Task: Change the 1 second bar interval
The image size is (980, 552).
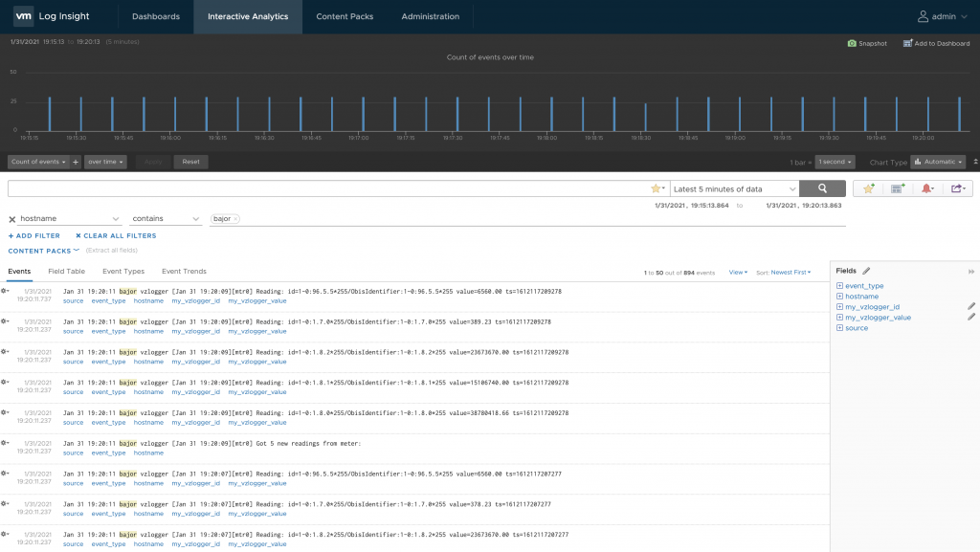Action: (x=835, y=162)
